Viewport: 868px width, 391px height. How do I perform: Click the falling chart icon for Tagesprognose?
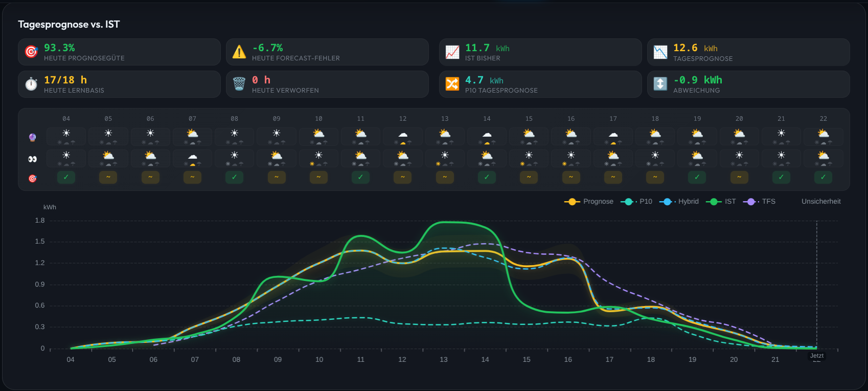pyautogui.click(x=660, y=52)
